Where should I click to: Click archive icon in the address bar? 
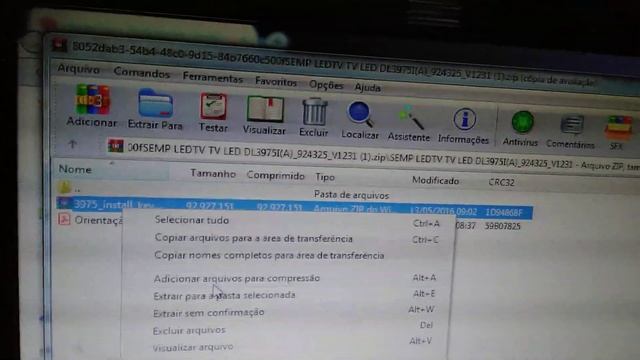coord(116,146)
